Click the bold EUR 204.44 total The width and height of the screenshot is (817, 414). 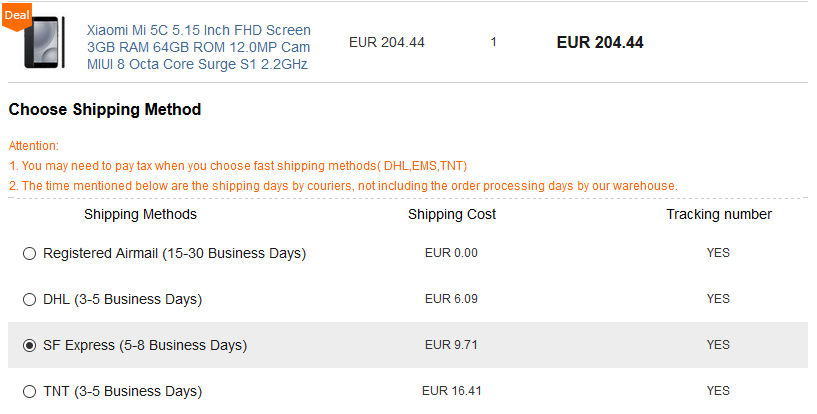point(600,43)
